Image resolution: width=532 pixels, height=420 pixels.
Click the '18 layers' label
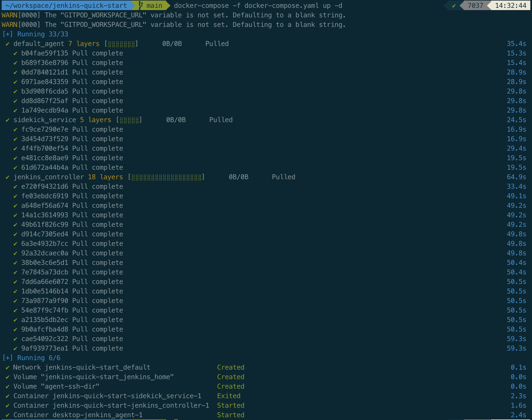tap(105, 177)
